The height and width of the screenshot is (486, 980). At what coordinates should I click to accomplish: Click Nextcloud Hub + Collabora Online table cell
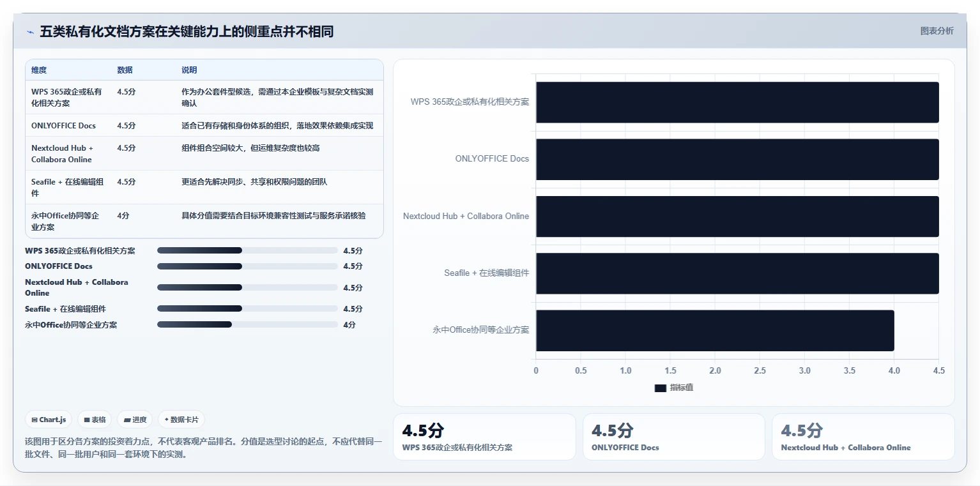(63, 153)
